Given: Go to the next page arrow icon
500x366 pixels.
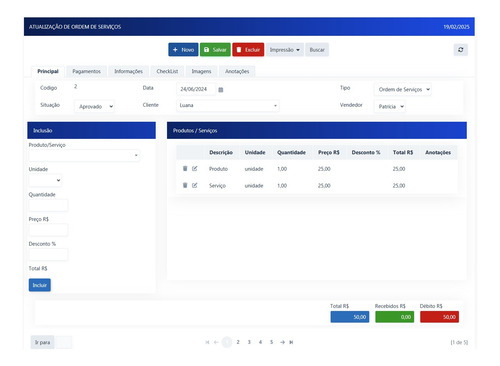Looking at the screenshot, I should click(282, 342).
